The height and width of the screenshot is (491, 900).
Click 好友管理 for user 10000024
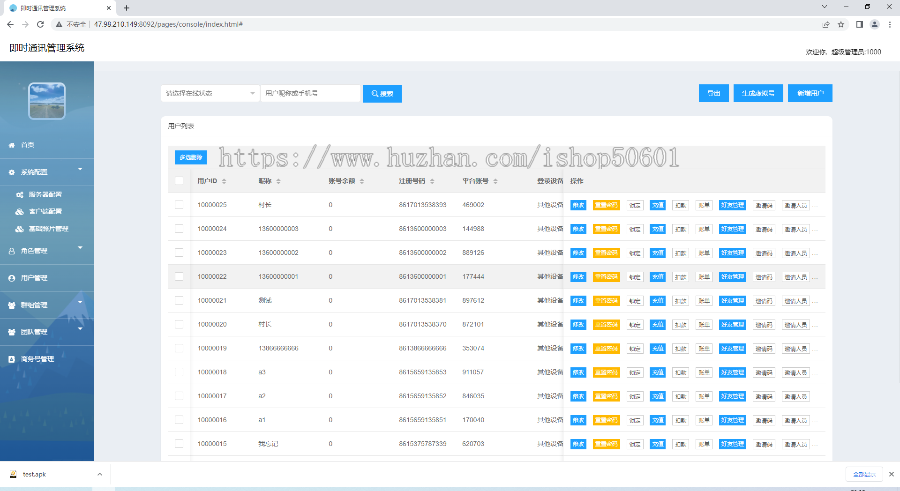[x=732, y=229]
